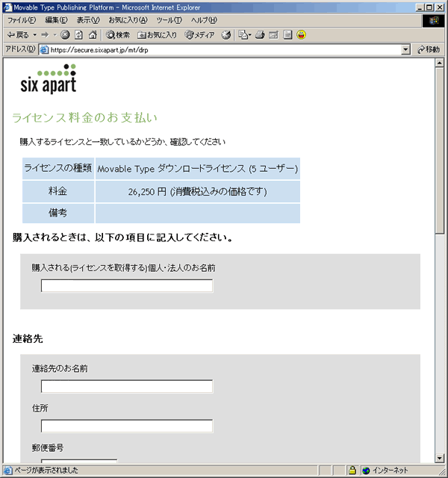Open the ファイル(F) menu

coord(22,20)
